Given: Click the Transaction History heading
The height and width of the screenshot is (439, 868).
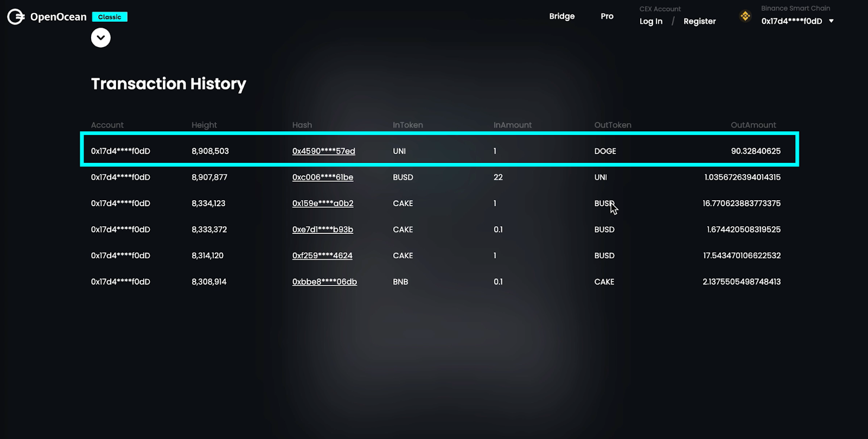Looking at the screenshot, I should coord(169,84).
